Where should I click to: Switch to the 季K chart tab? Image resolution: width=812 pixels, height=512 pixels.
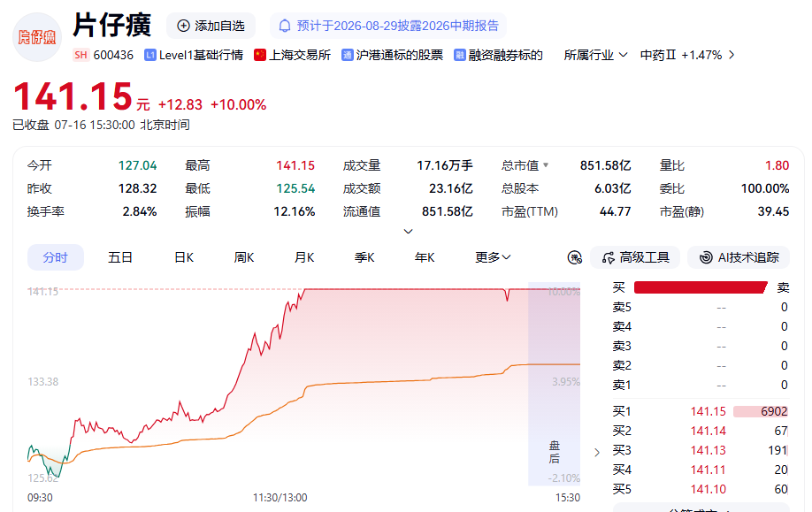click(364, 257)
